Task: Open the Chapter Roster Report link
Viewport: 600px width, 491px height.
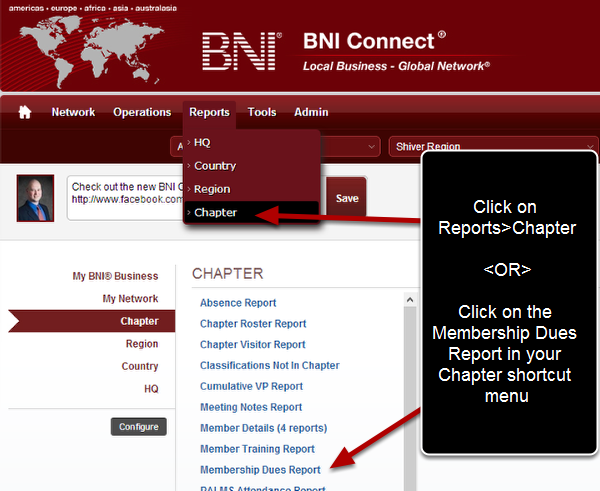Action: (x=253, y=324)
